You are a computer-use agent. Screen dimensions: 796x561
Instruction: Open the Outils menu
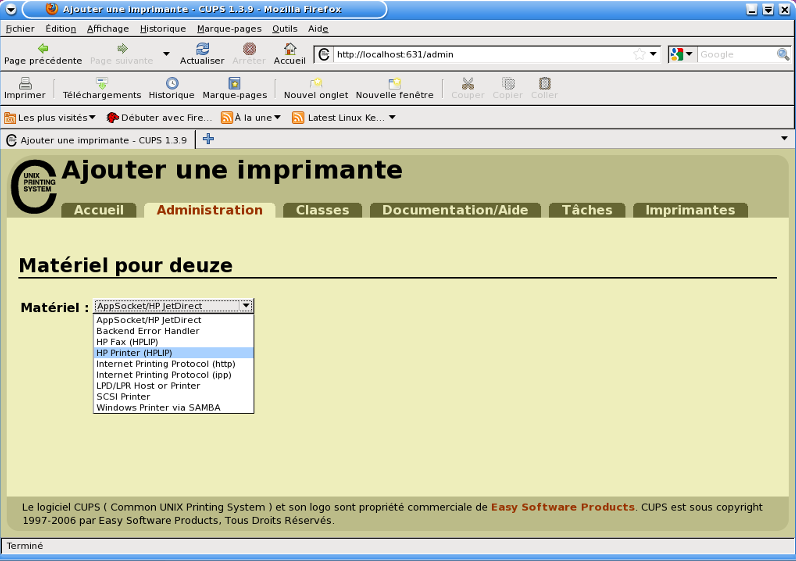[x=285, y=29]
